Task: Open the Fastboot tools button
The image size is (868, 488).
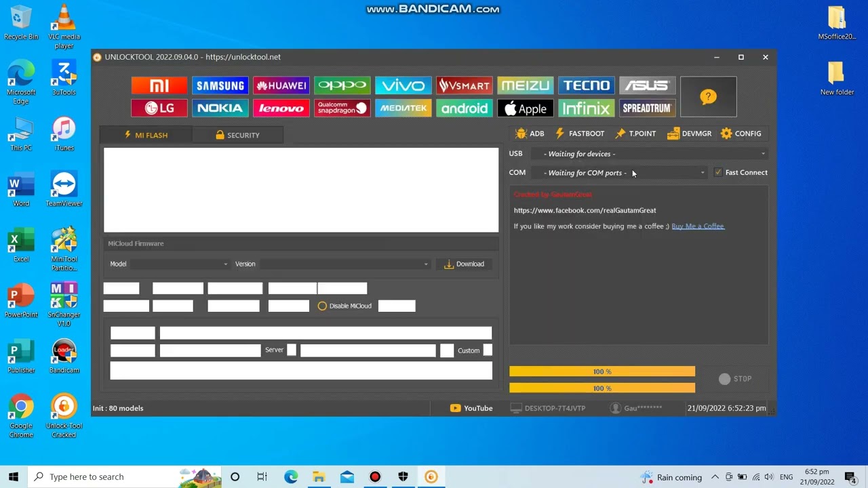Action: [x=580, y=134]
